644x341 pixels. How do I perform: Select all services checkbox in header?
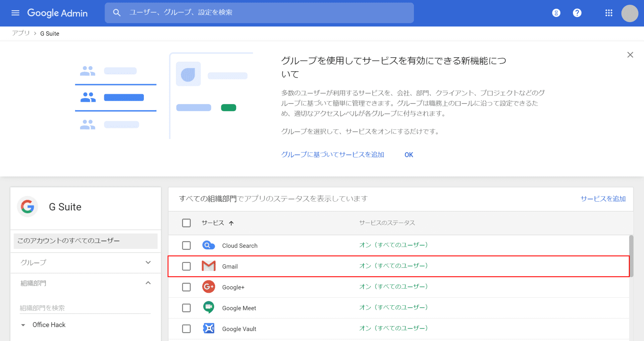pos(186,223)
